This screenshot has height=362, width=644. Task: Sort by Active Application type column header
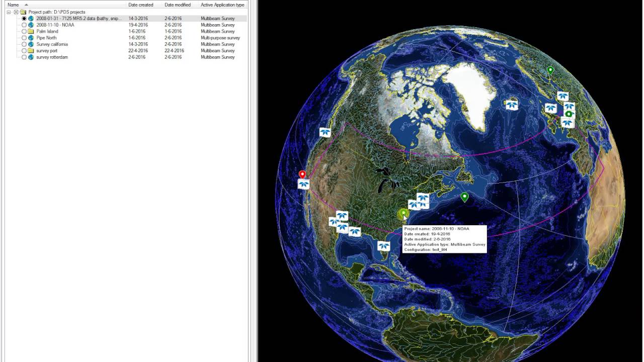click(222, 5)
